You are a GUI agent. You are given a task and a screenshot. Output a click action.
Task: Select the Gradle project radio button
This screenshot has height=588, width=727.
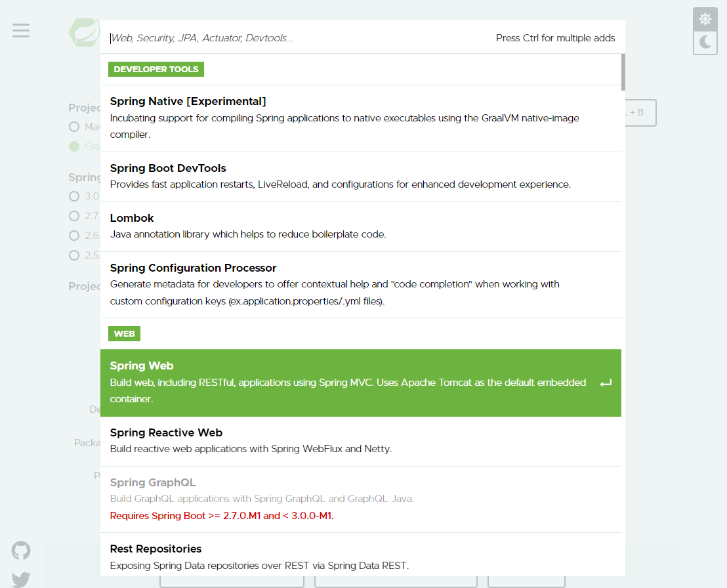(74, 146)
